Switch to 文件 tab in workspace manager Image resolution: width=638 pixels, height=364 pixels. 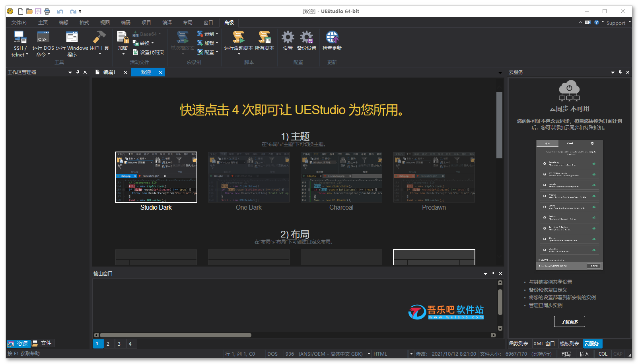[42, 343]
